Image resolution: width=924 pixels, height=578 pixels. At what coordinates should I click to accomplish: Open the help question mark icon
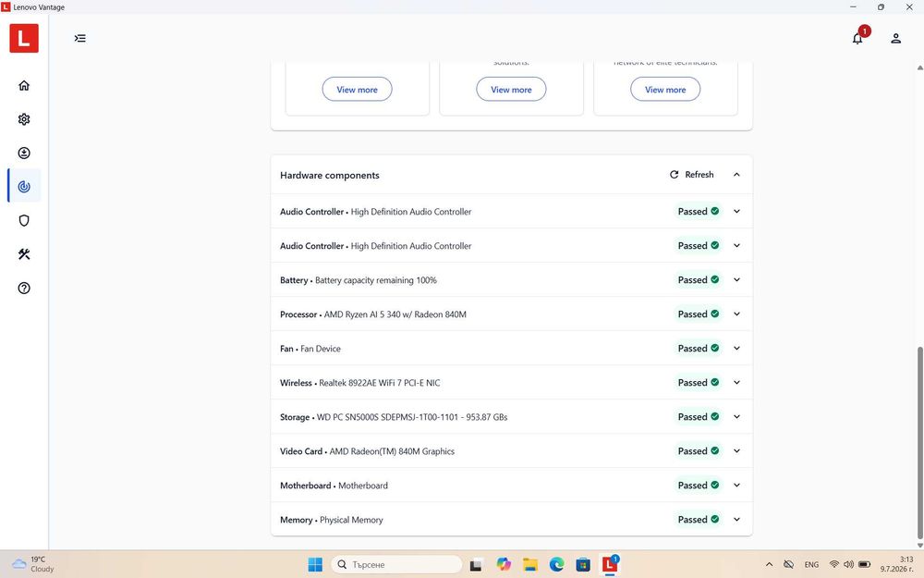point(24,289)
